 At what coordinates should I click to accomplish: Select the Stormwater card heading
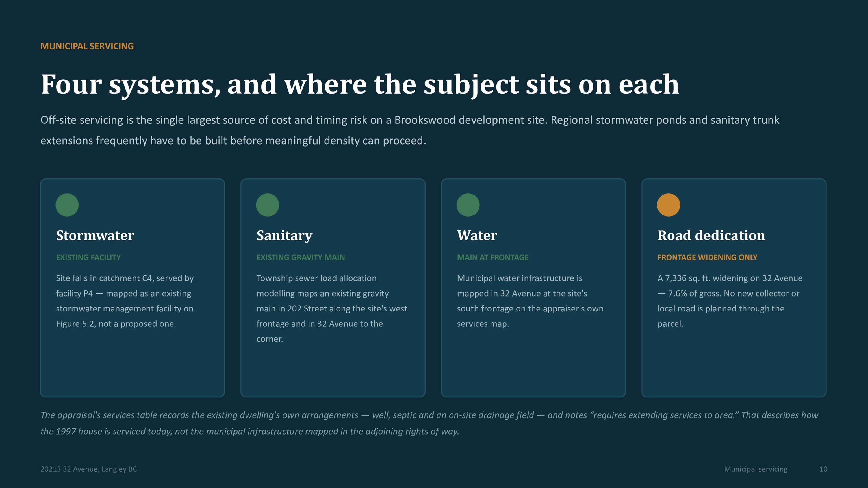coord(95,236)
